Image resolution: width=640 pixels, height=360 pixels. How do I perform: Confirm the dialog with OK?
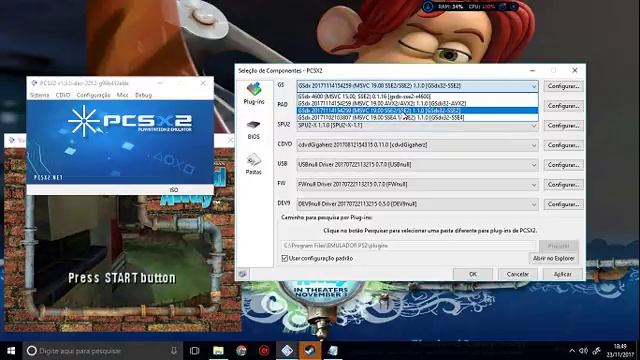(473, 274)
